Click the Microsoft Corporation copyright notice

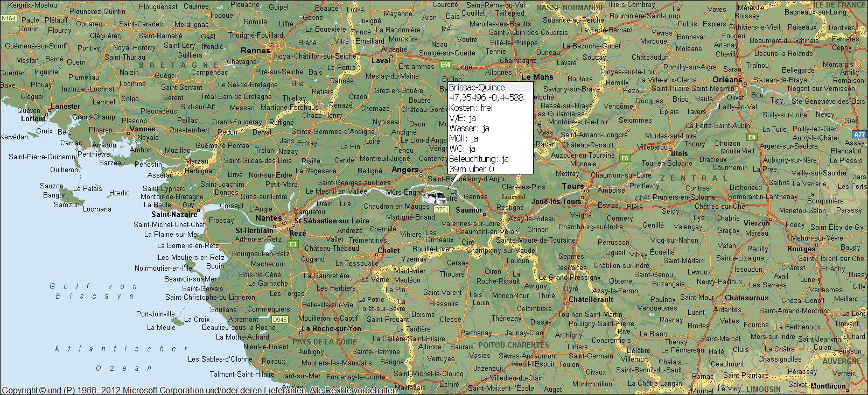[199, 391]
